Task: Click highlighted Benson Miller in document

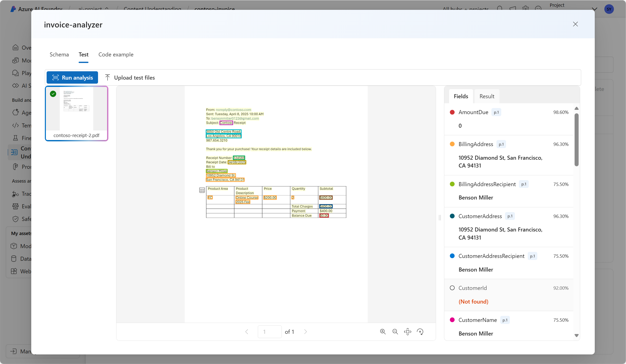Action: point(216,171)
